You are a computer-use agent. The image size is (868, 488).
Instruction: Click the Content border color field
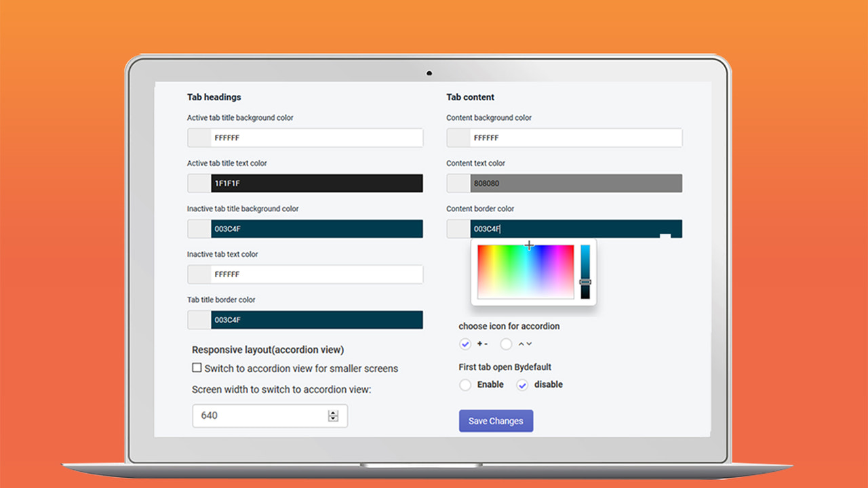[x=576, y=228]
